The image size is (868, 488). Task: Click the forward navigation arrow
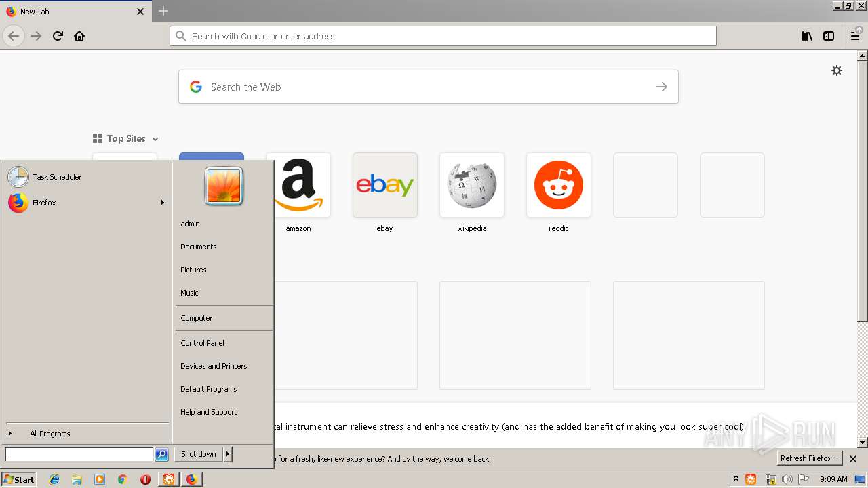(36, 36)
